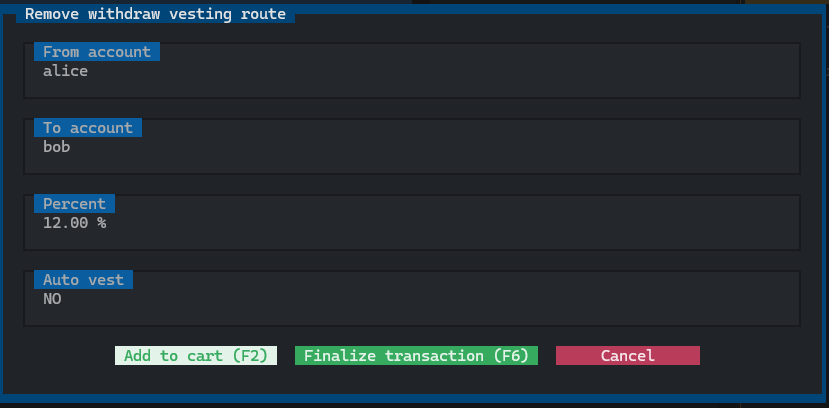
Task: Select the Percent field label
Action: coord(74,204)
